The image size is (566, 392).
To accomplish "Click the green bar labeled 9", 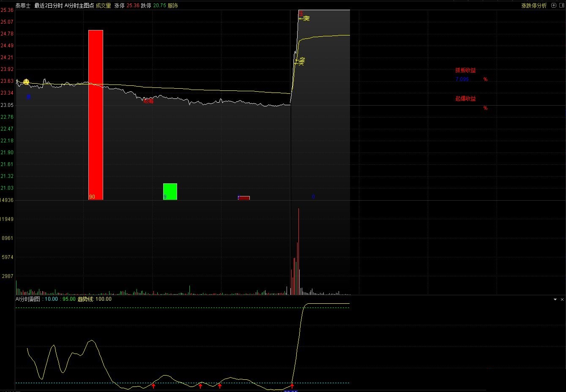I will (x=170, y=191).
